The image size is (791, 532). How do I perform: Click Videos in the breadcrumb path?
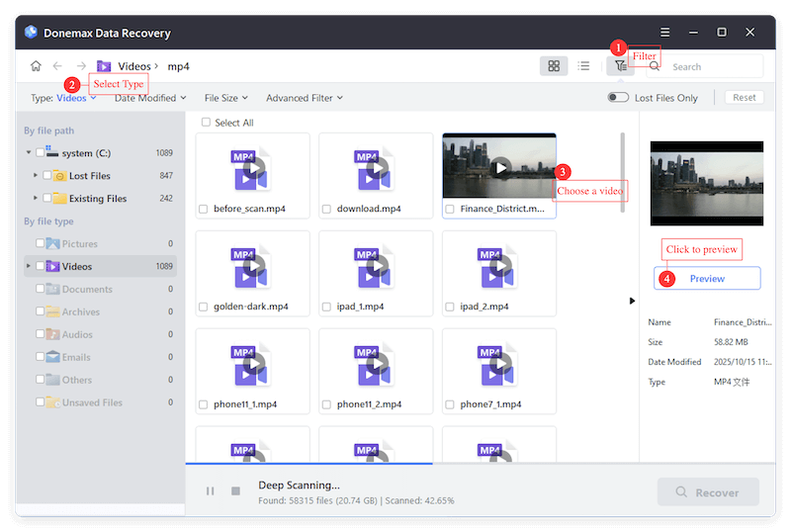point(134,66)
